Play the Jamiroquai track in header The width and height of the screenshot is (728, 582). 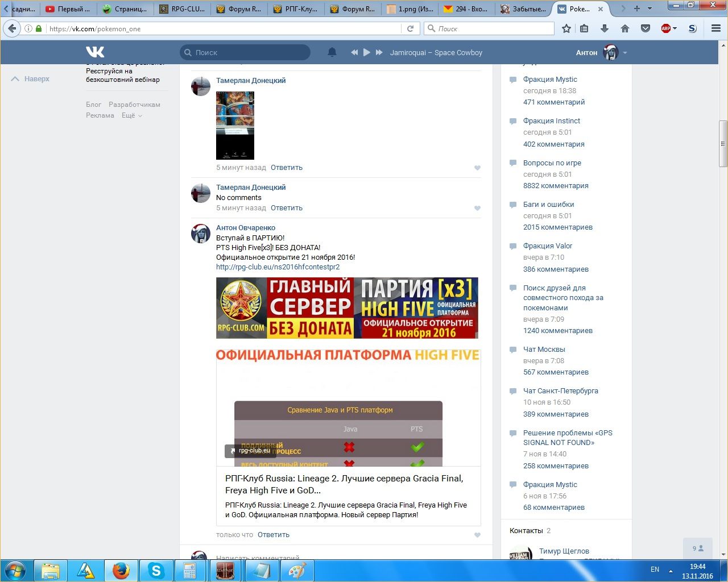point(367,52)
